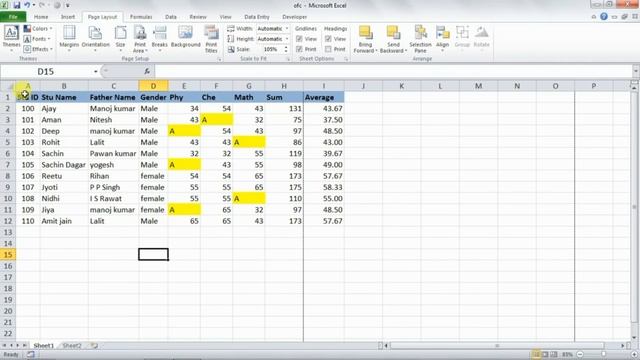This screenshot has width=640, height=360.
Task: Click the Average header cell
Action: coord(324,97)
